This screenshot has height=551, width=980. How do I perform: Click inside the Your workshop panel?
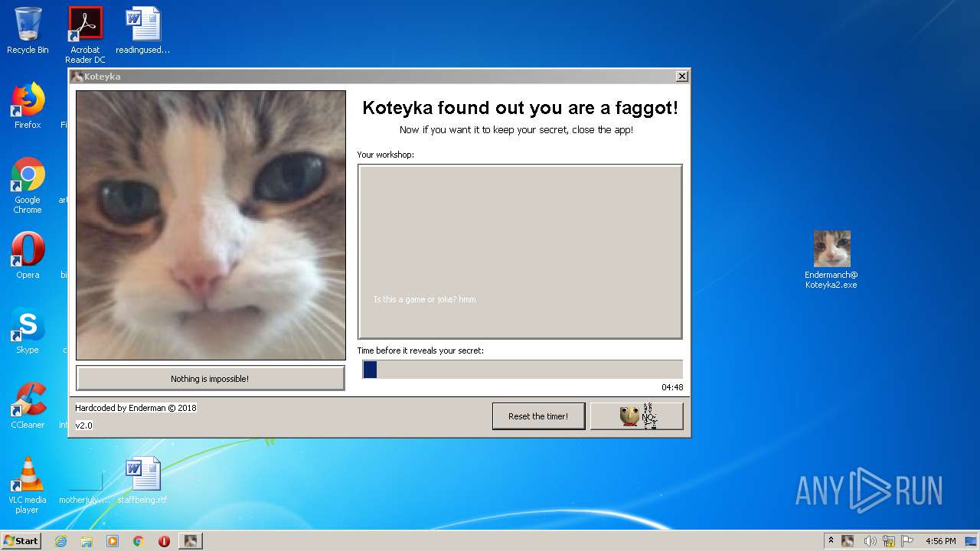coord(520,252)
